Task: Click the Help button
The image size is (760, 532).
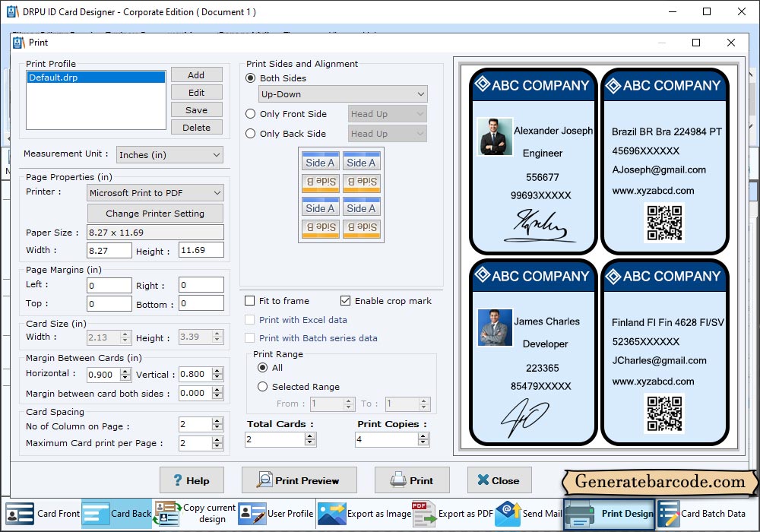Action: pyautogui.click(x=192, y=480)
